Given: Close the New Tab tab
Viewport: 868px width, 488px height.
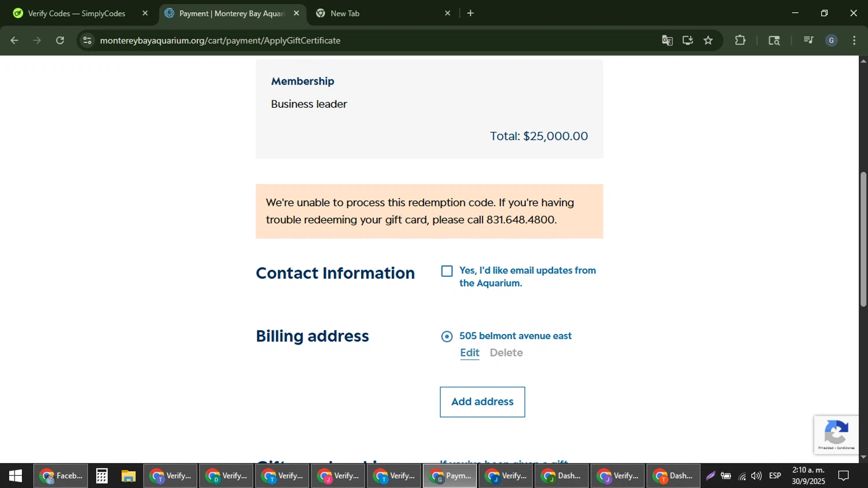Looking at the screenshot, I should pos(447,13).
